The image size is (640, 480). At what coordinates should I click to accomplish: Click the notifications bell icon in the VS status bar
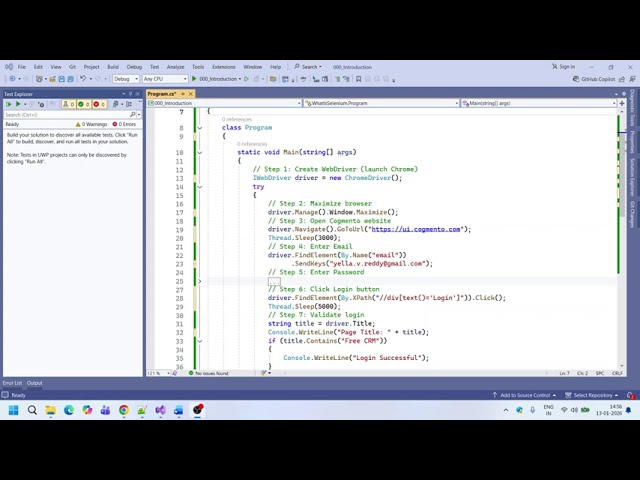point(630,395)
